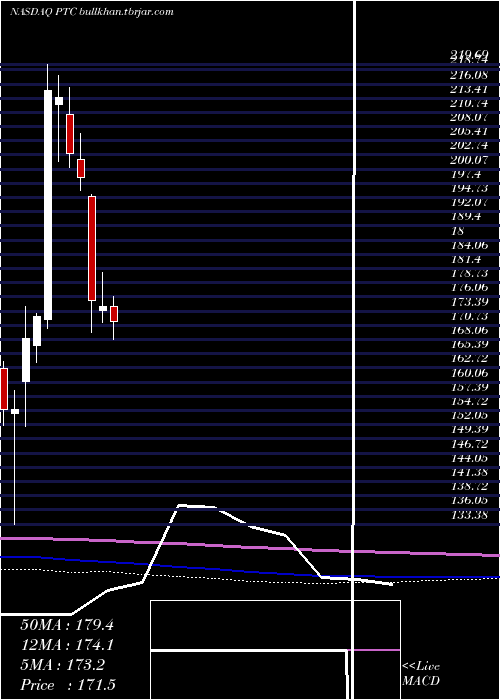Select the 176.06 price axis label

click(x=469, y=288)
